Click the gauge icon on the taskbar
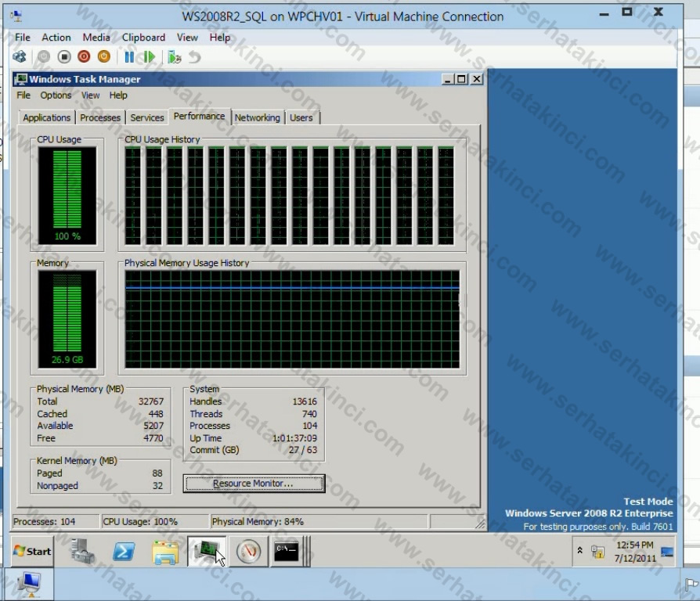The image size is (700, 601). [248, 551]
